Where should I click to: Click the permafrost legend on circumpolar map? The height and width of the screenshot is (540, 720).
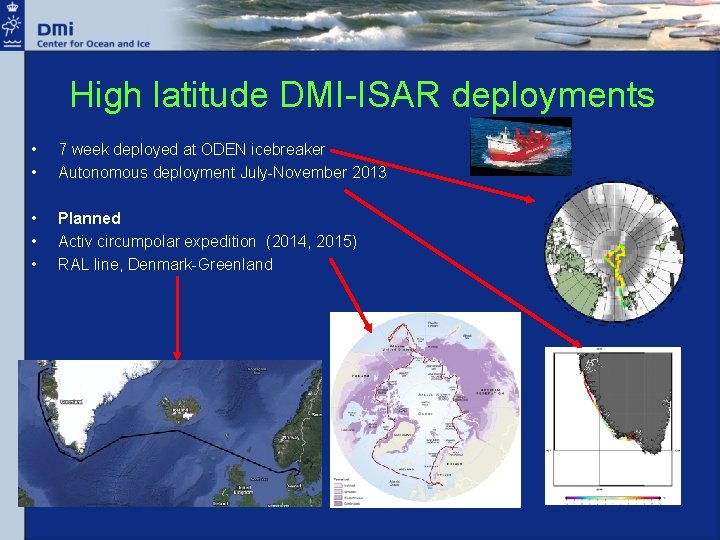point(348,492)
